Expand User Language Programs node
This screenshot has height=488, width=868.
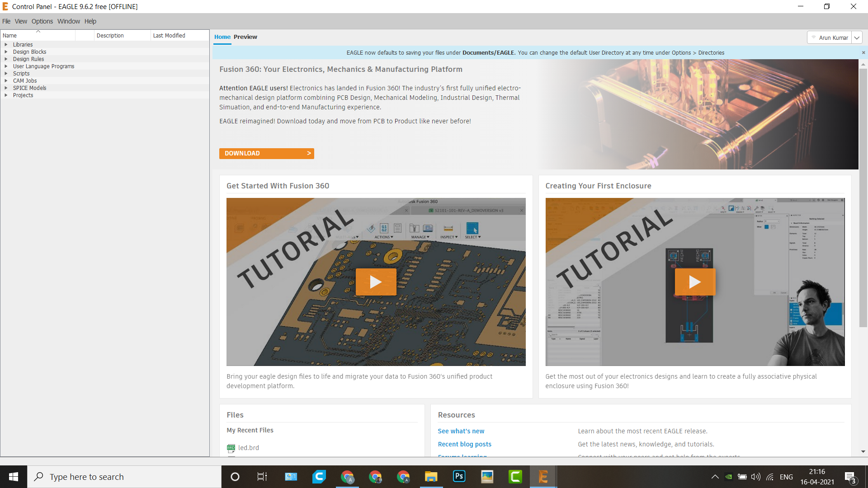tap(6, 66)
